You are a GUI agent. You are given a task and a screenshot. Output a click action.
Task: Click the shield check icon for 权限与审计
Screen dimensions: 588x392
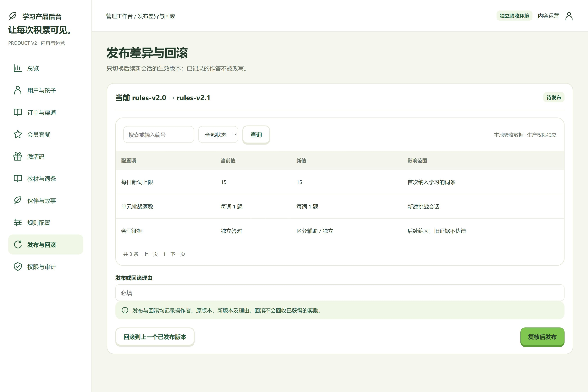(x=18, y=266)
